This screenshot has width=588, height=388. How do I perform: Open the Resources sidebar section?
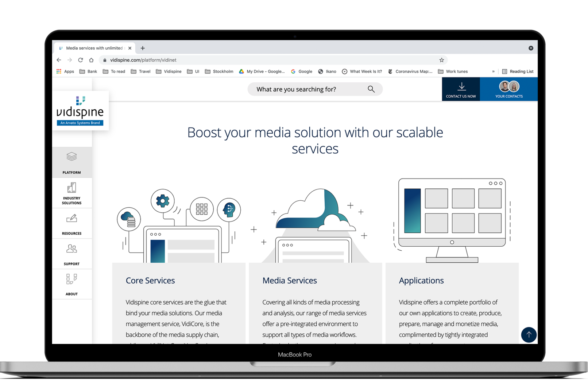71,224
